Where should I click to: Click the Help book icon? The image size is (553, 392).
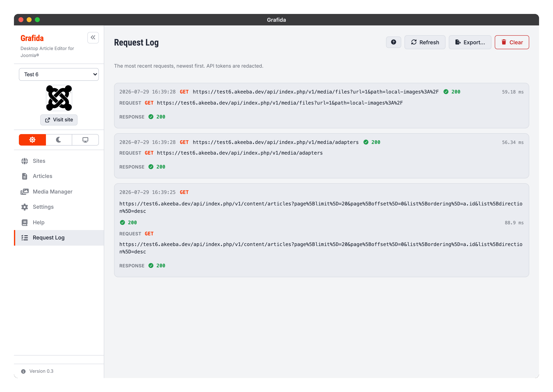[x=25, y=222]
